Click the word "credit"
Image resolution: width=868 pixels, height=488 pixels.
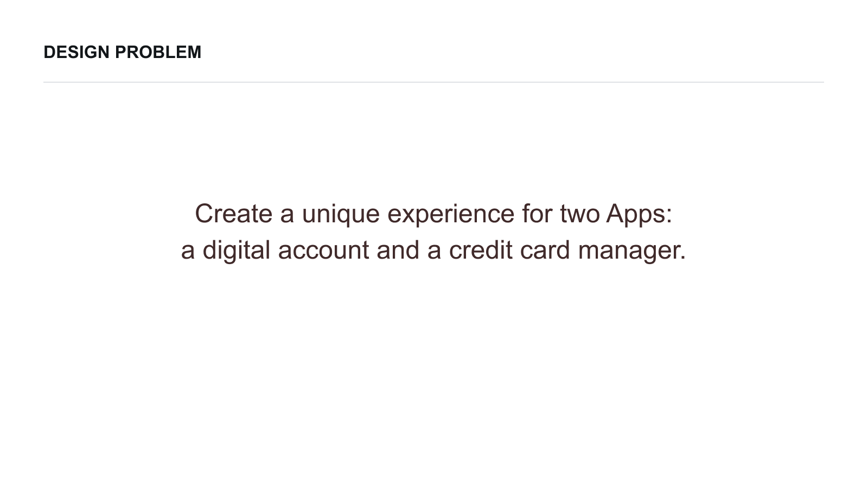480,251
